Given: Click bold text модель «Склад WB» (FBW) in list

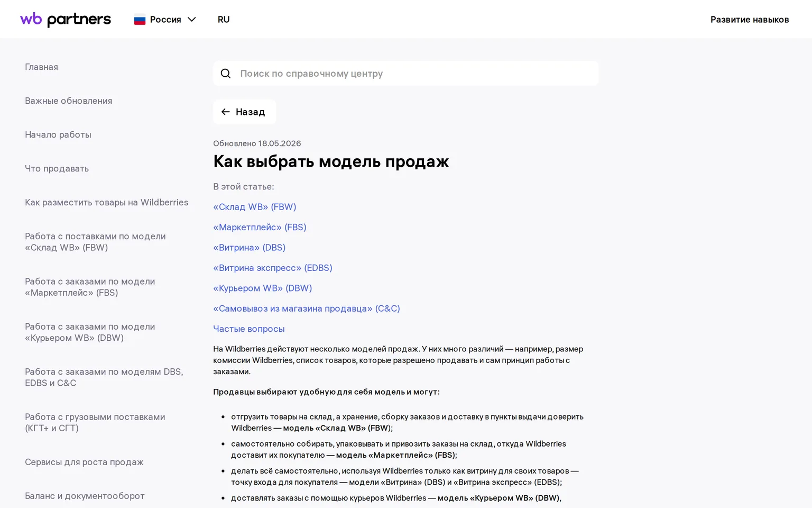Looking at the screenshot, I should tap(337, 428).
